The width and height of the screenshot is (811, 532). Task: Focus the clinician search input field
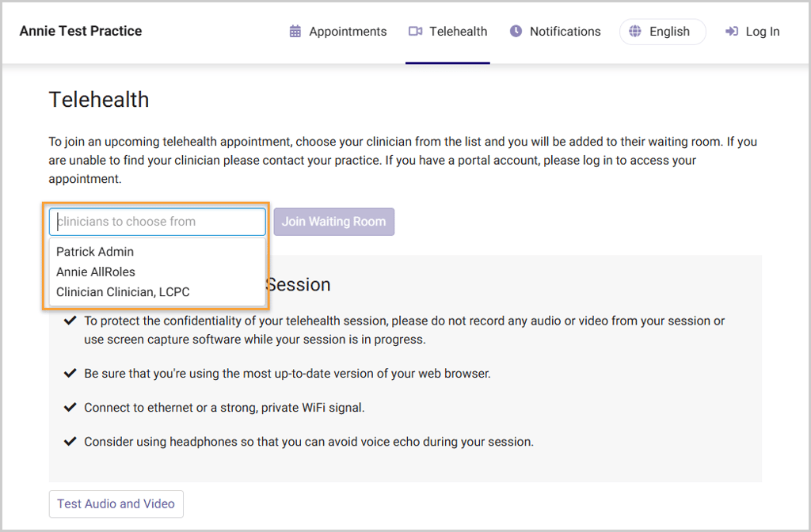pos(158,222)
